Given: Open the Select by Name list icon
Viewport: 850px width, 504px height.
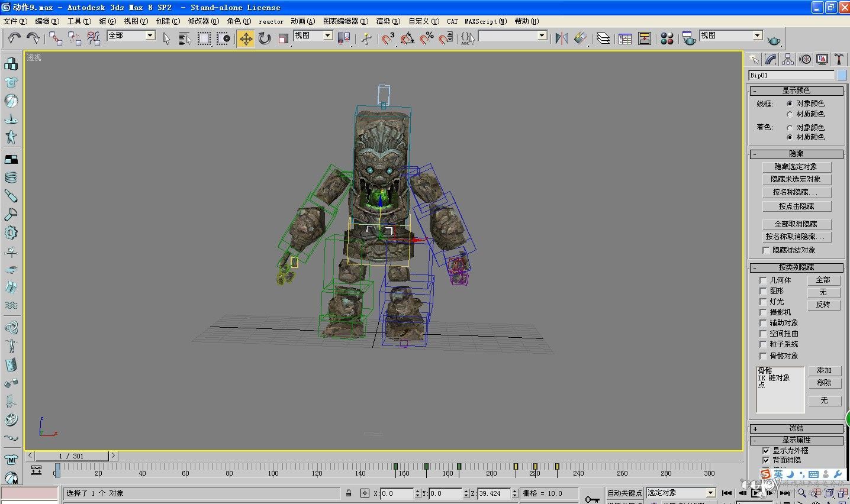Looking at the screenshot, I should 185,38.
